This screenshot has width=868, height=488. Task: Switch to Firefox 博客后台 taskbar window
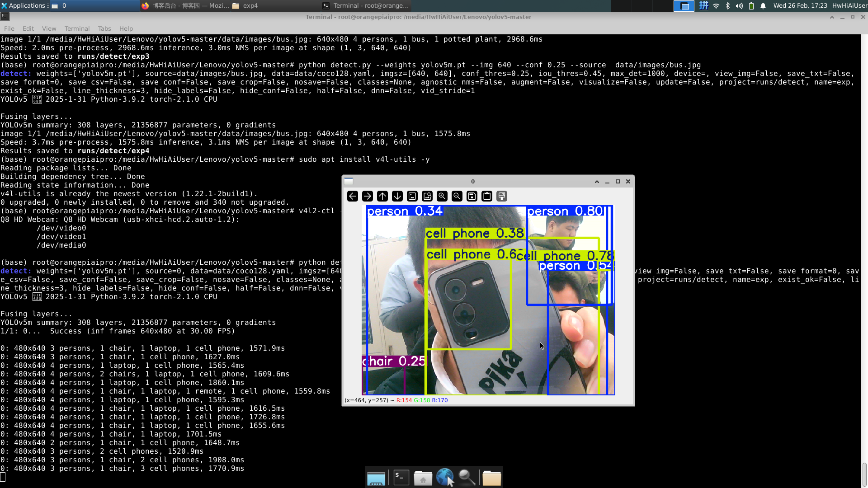(185, 5)
